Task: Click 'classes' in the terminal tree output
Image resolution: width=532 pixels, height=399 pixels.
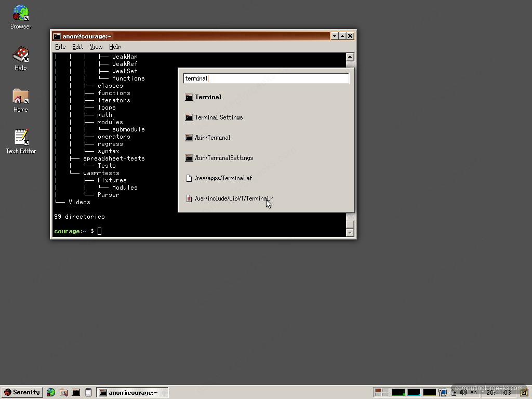Action: tap(110, 86)
